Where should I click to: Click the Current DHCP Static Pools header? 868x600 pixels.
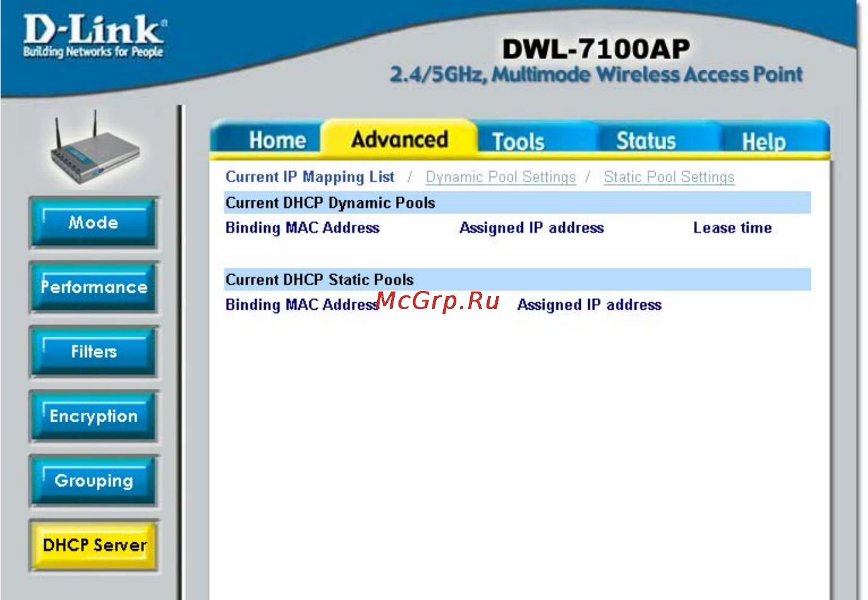(517, 280)
